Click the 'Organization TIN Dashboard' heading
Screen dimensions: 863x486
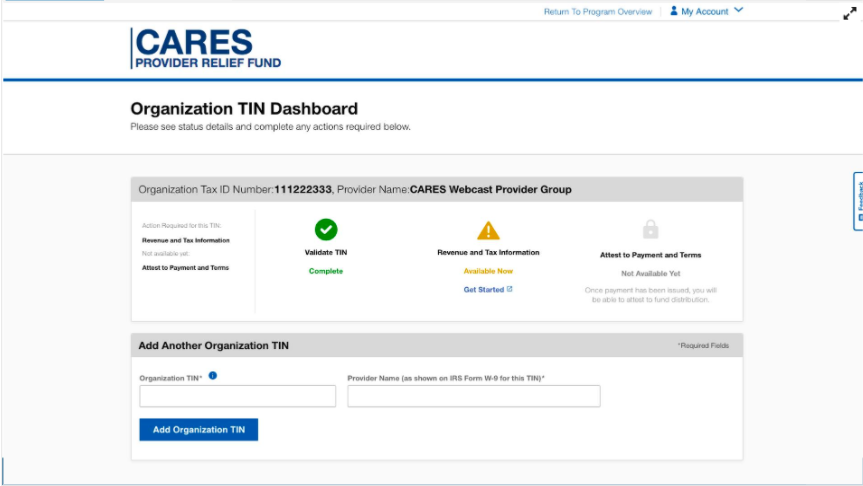244,108
